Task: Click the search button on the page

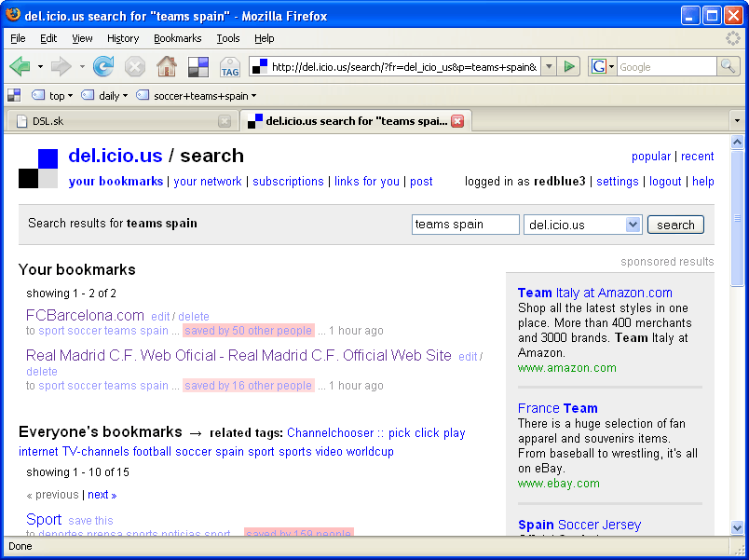Action: tap(675, 225)
